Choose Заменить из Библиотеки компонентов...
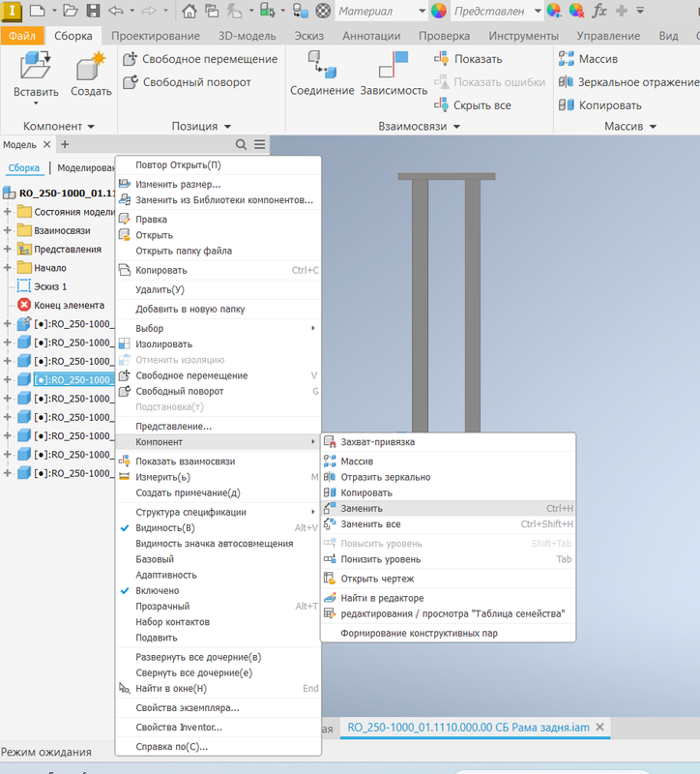 [219, 200]
